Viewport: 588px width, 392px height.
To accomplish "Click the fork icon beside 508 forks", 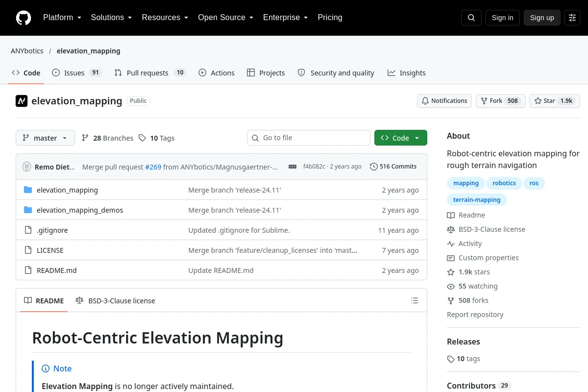I will click(451, 300).
